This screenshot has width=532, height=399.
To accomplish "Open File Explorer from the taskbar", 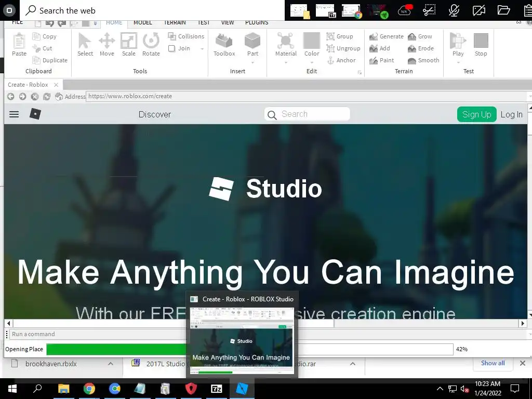I will click(x=63, y=389).
